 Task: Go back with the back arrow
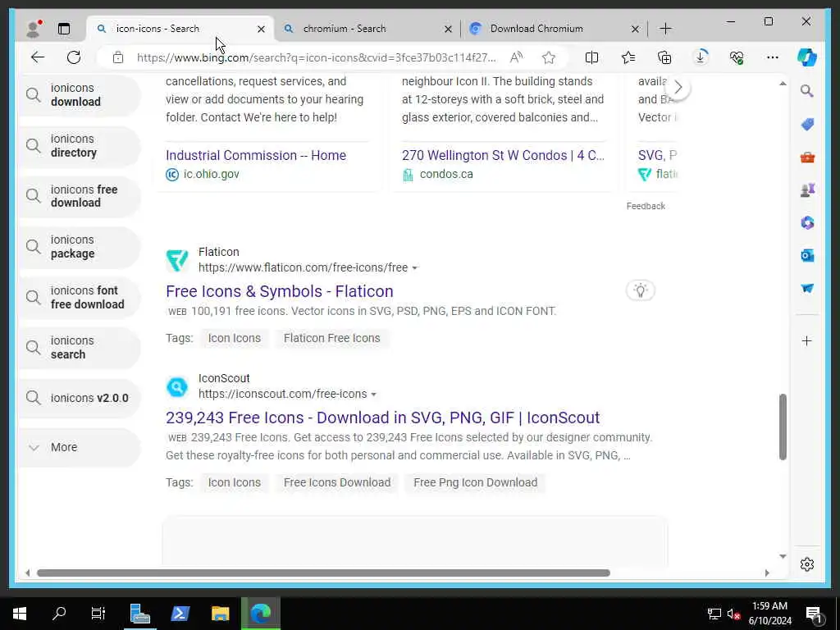pos(38,57)
